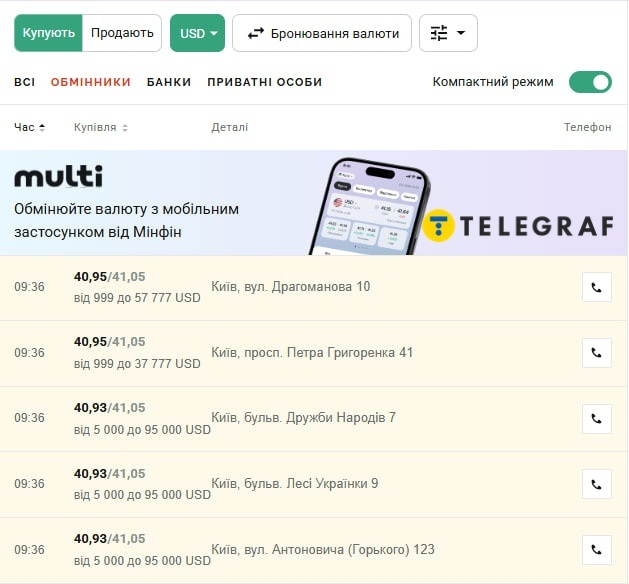The height and width of the screenshot is (584, 629).
Task: Reveal phone for Антоновича (Горького) 123
Action: 596,550
